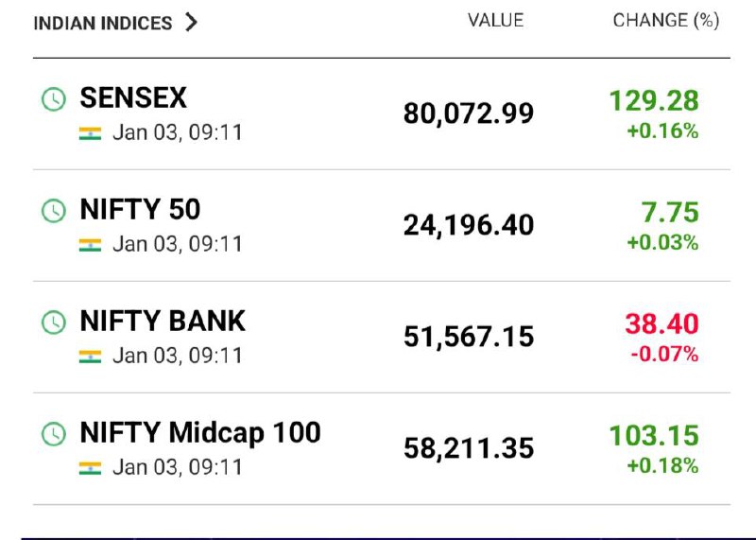Click the clock icon beside NIFTY 50
Viewport: 756px width, 540px height.
pyautogui.click(x=54, y=211)
